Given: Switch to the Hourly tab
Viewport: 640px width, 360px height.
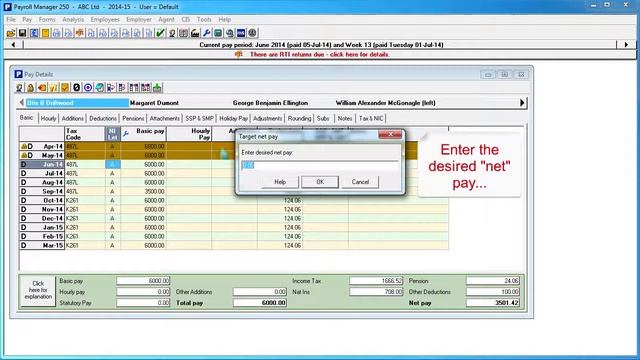Looking at the screenshot, I should tap(48, 118).
